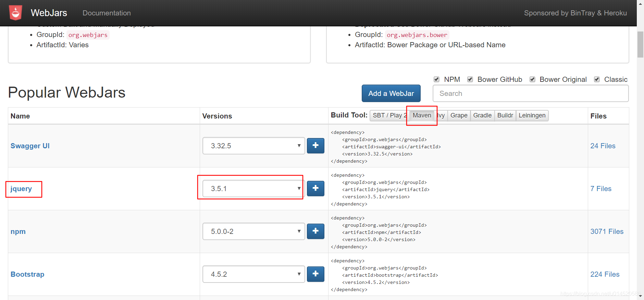Open the Documentation nav link
The image size is (644, 300).
(x=107, y=13)
